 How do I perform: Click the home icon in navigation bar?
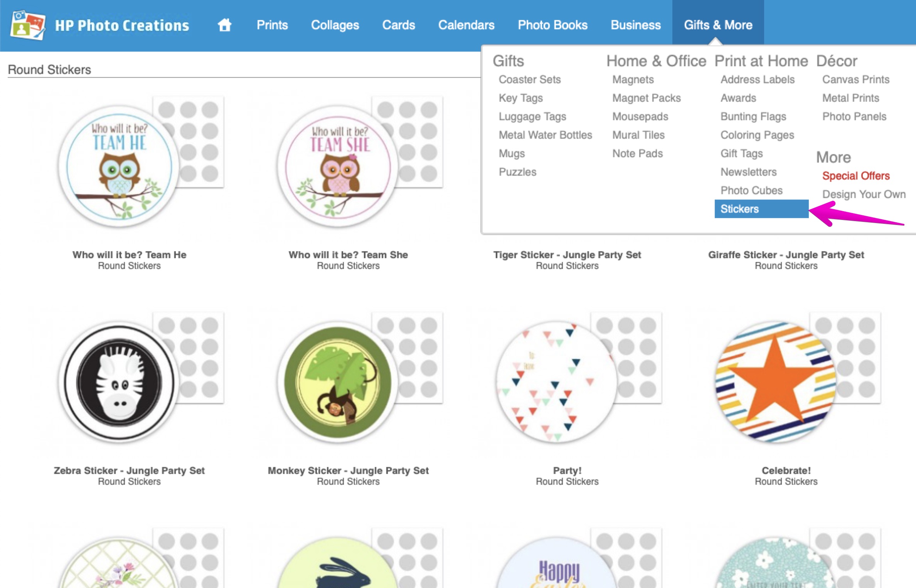tap(224, 25)
